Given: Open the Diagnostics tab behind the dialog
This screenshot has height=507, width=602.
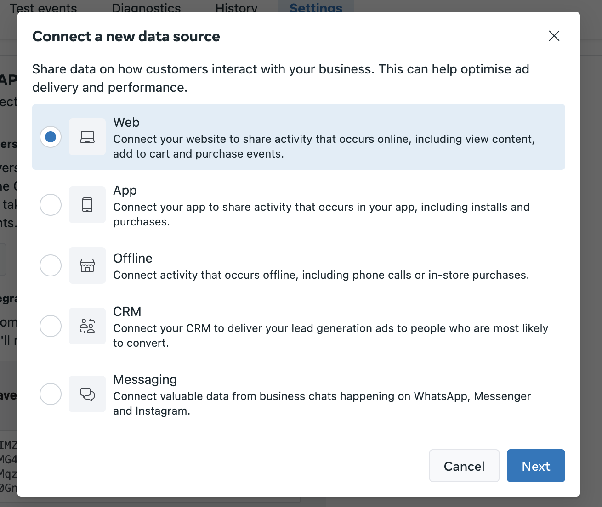Looking at the screenshot, I should coord(146,8).
